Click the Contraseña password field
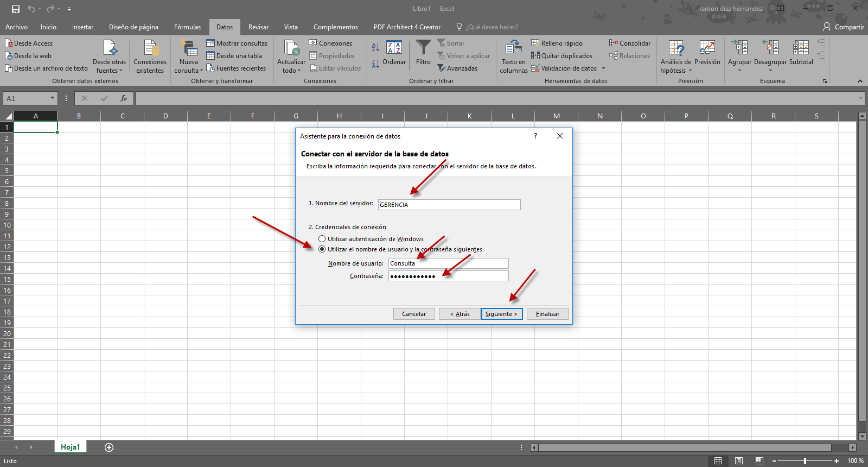The image size is (868, 467). coord(449,276)
